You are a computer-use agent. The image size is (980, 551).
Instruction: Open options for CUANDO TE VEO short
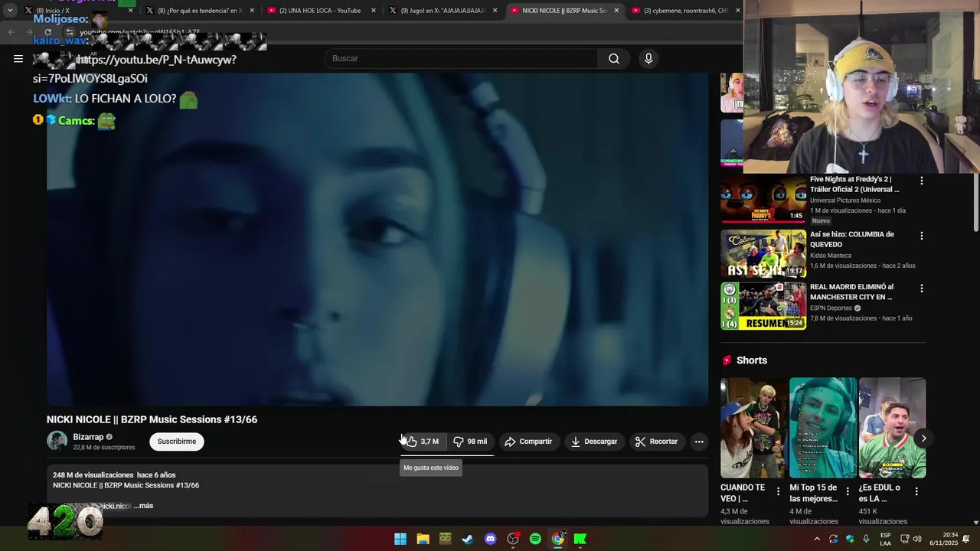[779, 491]
